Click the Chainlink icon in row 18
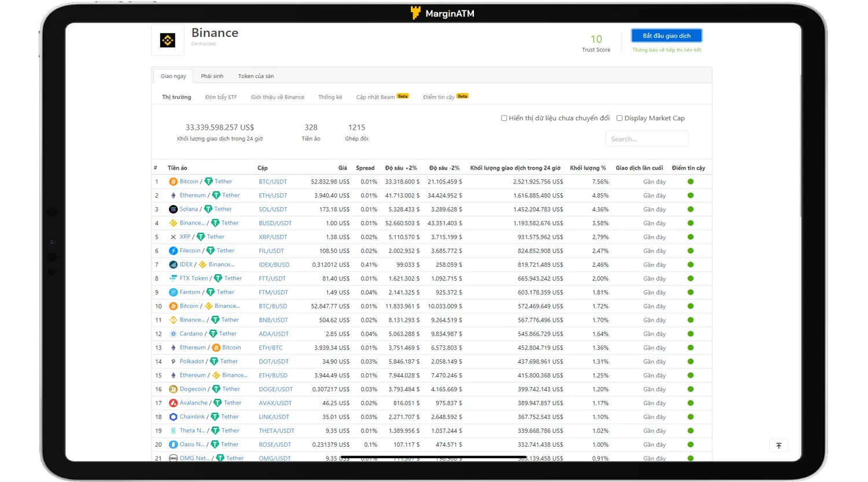Screen dimensions: 868x482 click(x=173, y=417)
